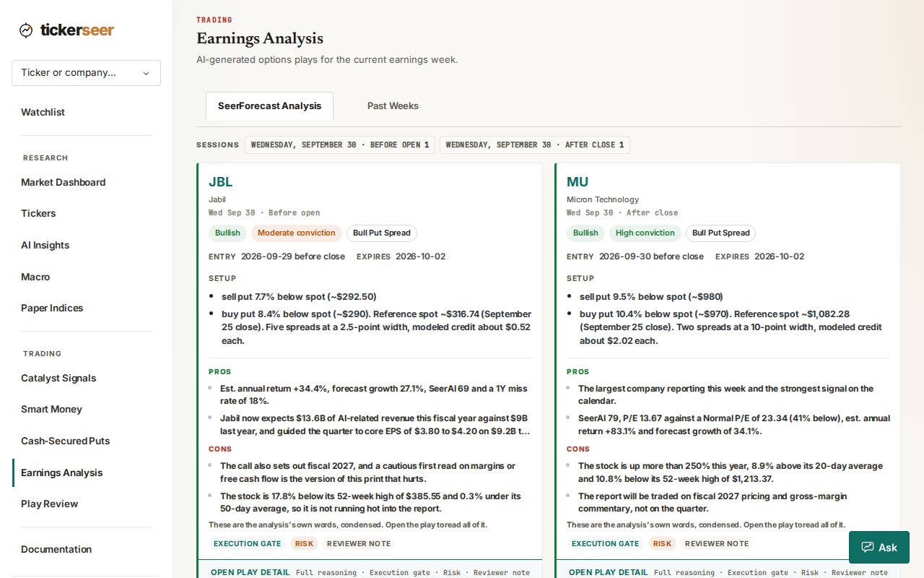Go to Market Dashboard

pos(63,182)
